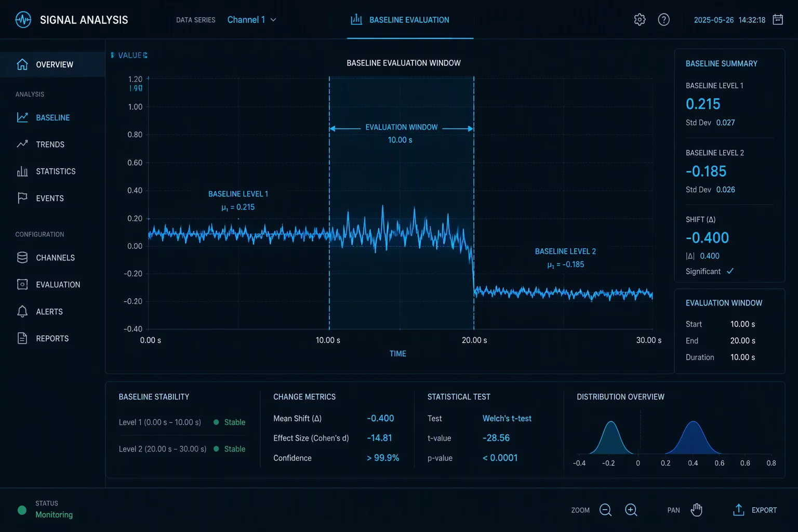The width and height of the screenshot is (798, 532).
Task: Go to the Trends section
Action: 50,144
